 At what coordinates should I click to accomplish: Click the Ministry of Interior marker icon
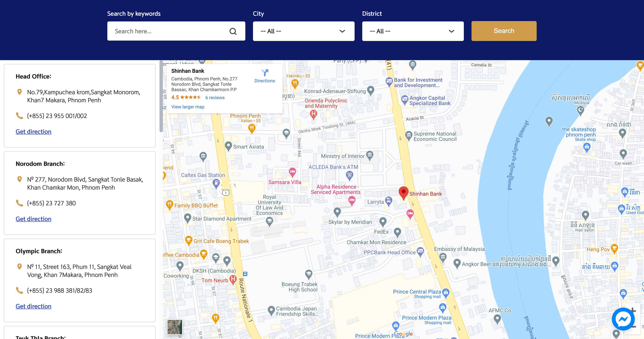[x=370, y=155]
